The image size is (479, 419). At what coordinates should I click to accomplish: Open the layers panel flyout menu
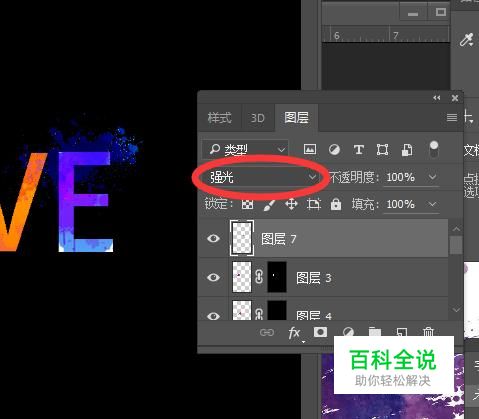[x=452, y=117]
